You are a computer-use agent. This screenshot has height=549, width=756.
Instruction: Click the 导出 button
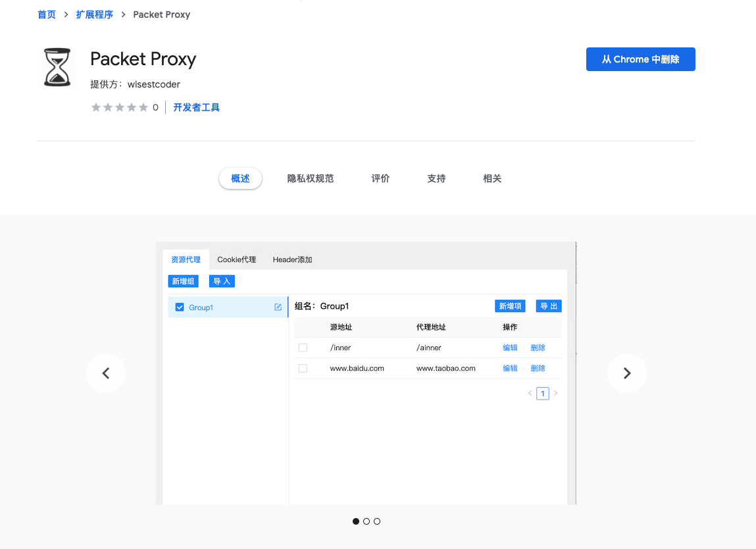[x=549, y=306]
